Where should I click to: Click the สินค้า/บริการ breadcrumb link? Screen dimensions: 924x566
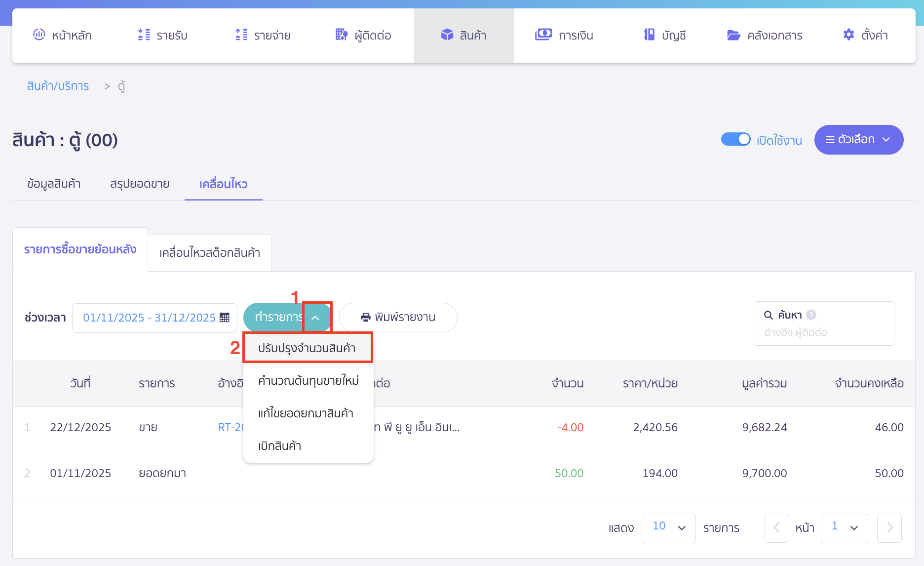pyautogui.click(x=58, y=86)
